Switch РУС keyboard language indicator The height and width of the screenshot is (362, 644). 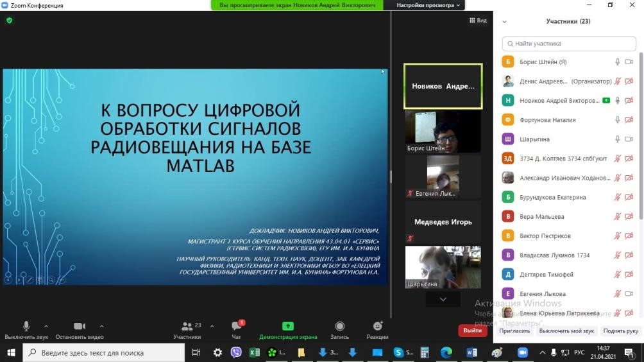click(579, 352)
